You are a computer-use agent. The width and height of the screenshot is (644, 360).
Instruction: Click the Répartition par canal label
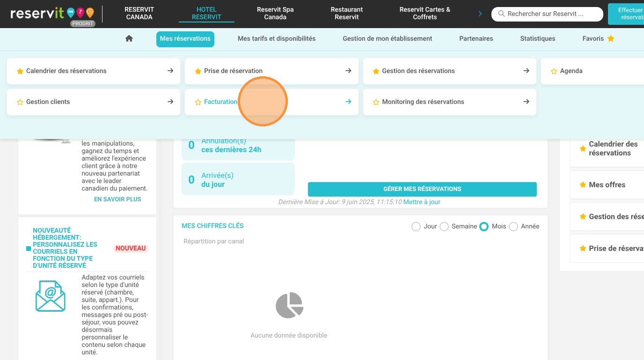tap(214, 242)
